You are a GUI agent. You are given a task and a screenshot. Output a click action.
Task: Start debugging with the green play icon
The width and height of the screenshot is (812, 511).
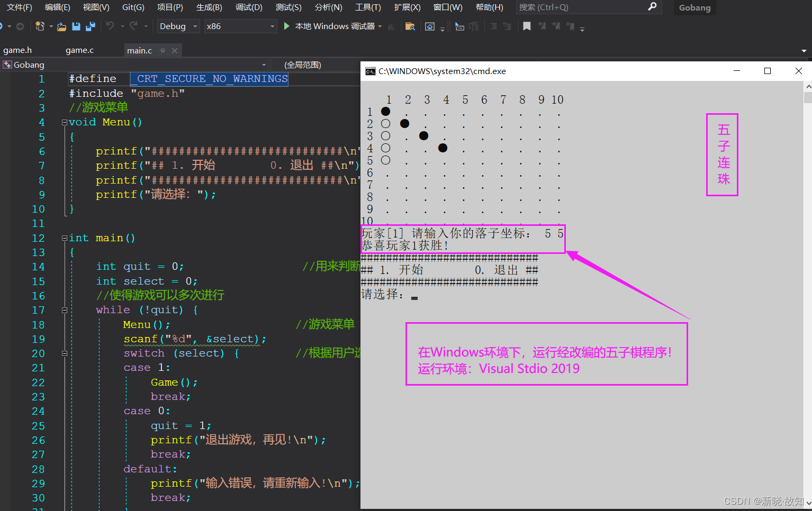click(286, 26)
